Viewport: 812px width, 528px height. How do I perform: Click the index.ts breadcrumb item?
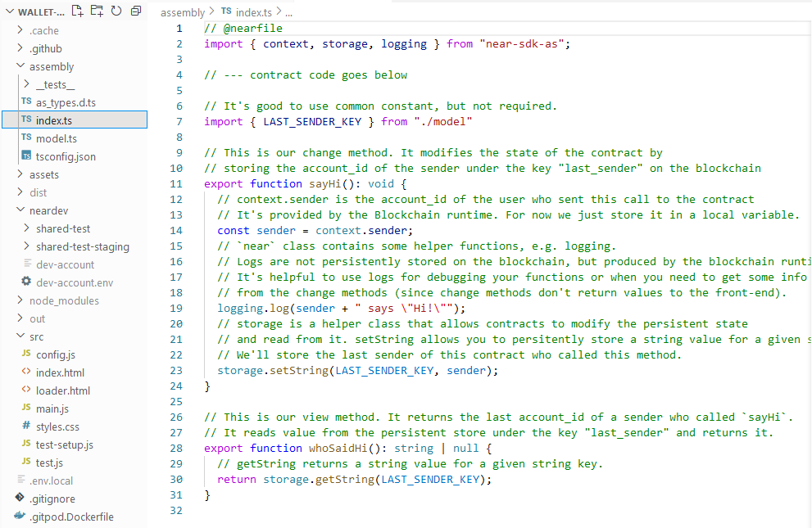254,12
